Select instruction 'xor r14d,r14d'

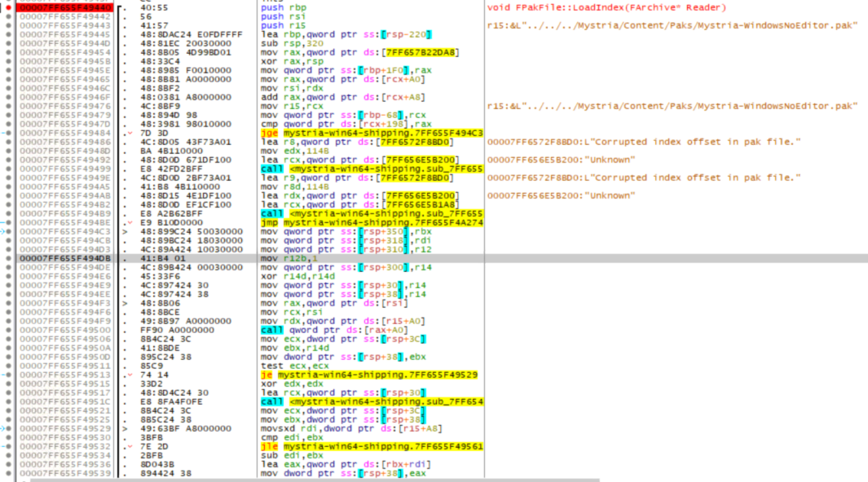coord(297,276)
